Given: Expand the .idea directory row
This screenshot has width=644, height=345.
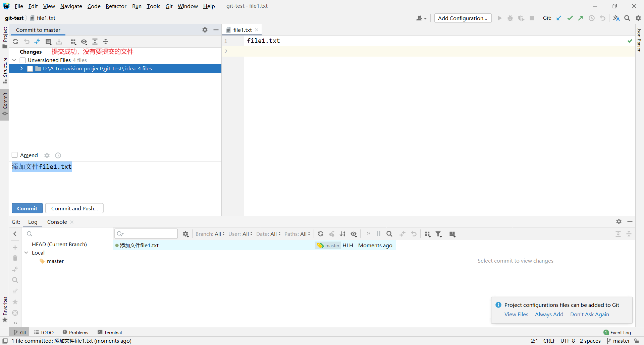Looking at the screenshot, I should 21,69.
